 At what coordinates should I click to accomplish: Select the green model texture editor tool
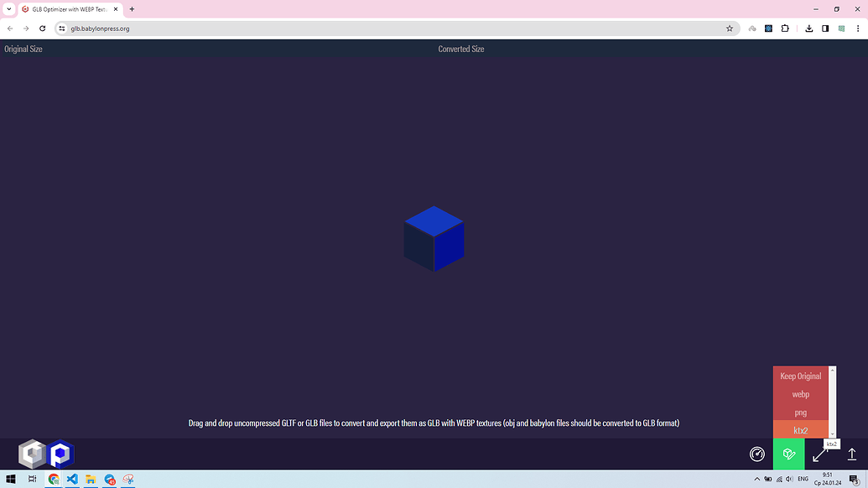[x=788, y=454]
